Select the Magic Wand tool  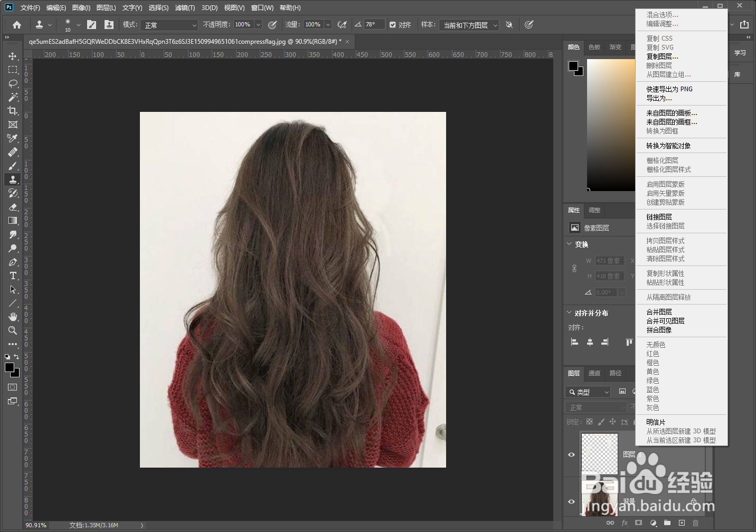[13, 97]
